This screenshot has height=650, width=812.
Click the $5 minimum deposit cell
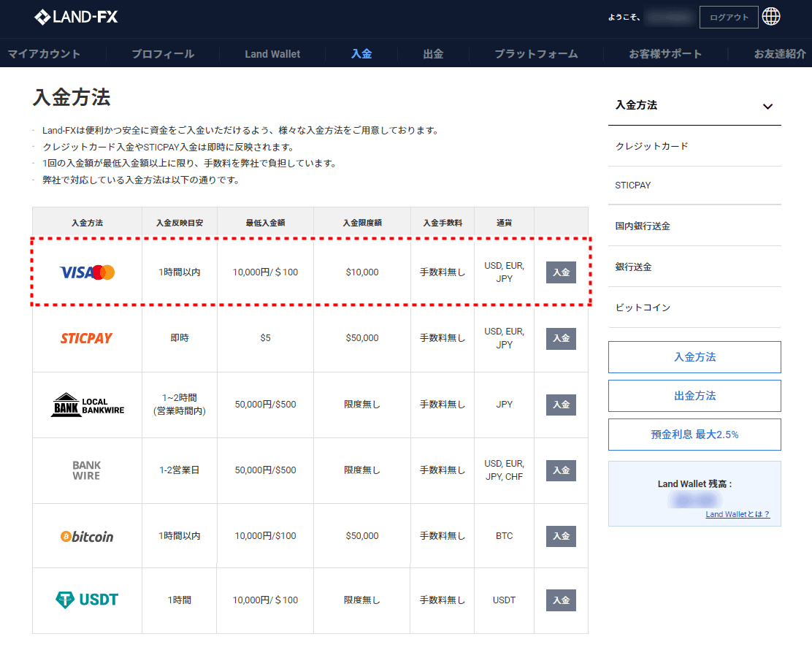click(x=265, y=338)
